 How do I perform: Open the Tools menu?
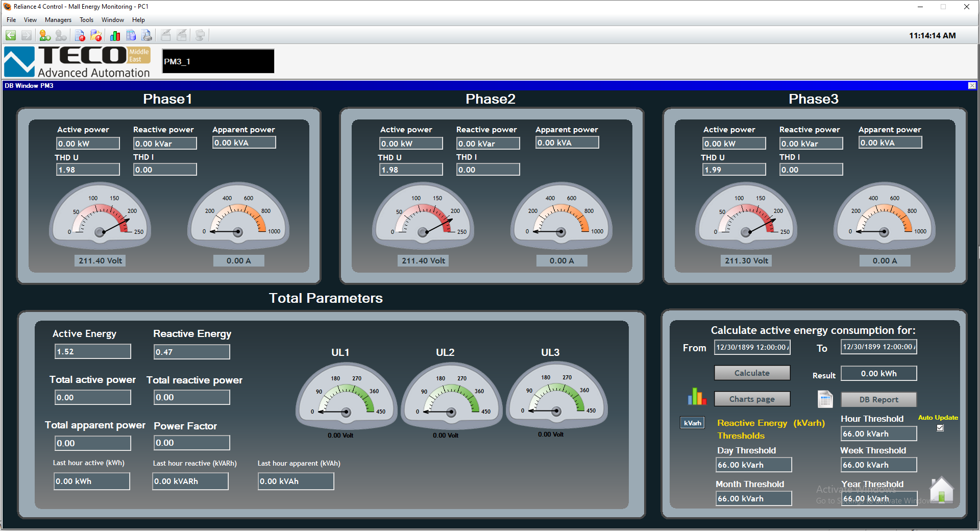86,20
